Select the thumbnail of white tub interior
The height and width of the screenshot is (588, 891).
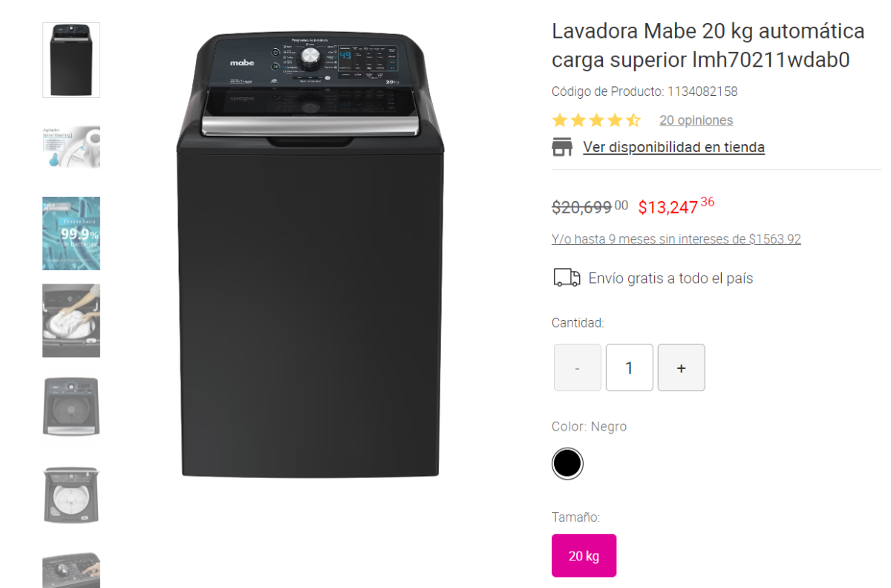pyautogui.click(x=71, y=494)
